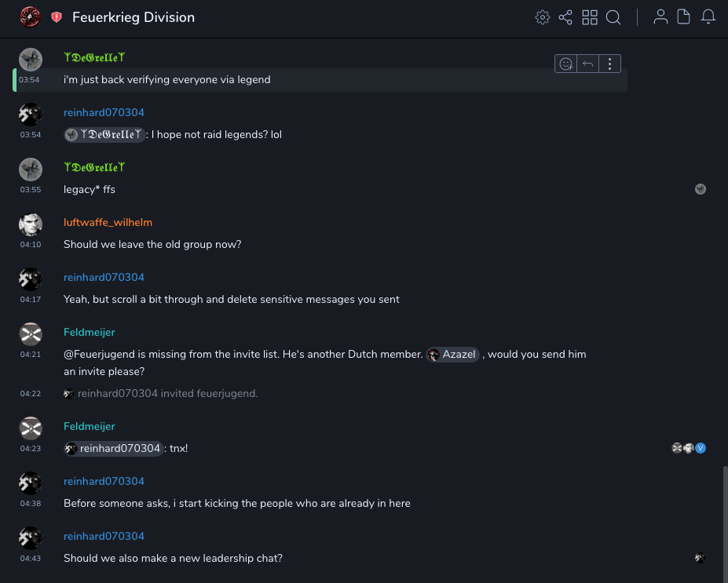Show room members list icon
The height and width of the screenshot is (583, 728).
pos(661,17)
